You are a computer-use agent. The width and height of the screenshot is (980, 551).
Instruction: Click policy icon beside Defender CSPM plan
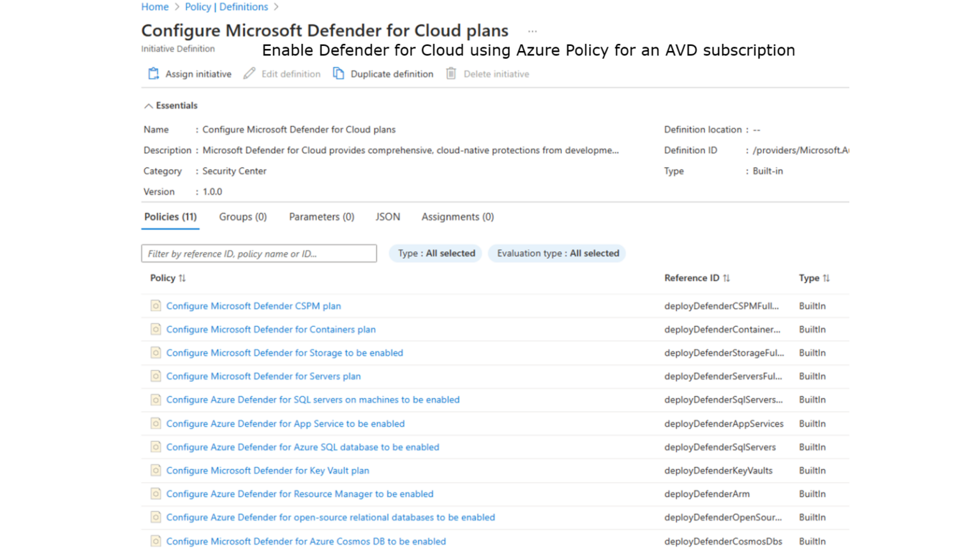point(156,306)
